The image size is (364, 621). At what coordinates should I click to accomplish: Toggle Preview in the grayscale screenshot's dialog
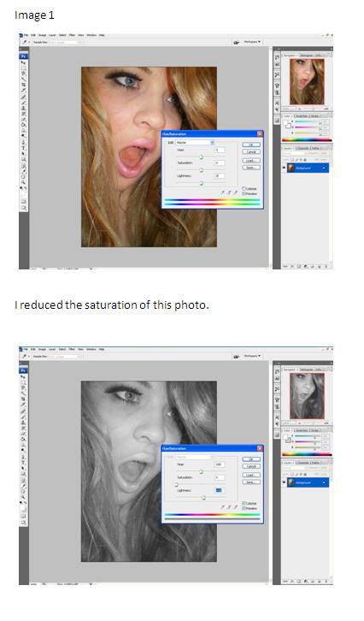[244, 508]
